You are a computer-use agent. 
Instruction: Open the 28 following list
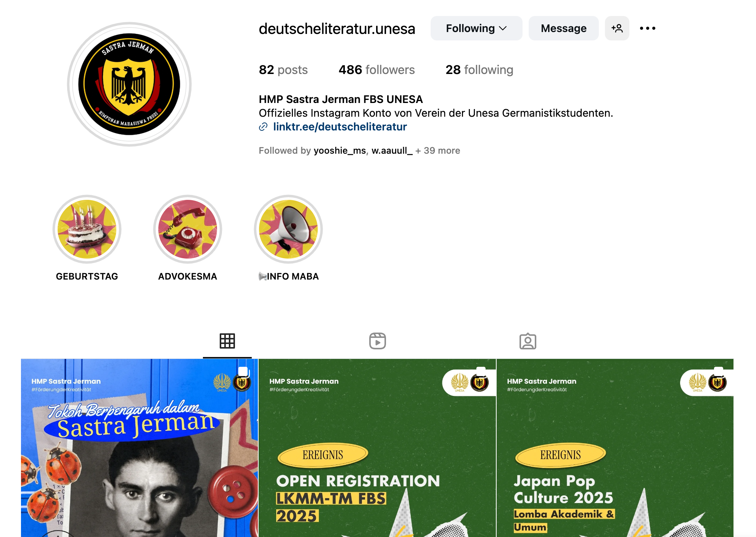click(x=479, y=70)
